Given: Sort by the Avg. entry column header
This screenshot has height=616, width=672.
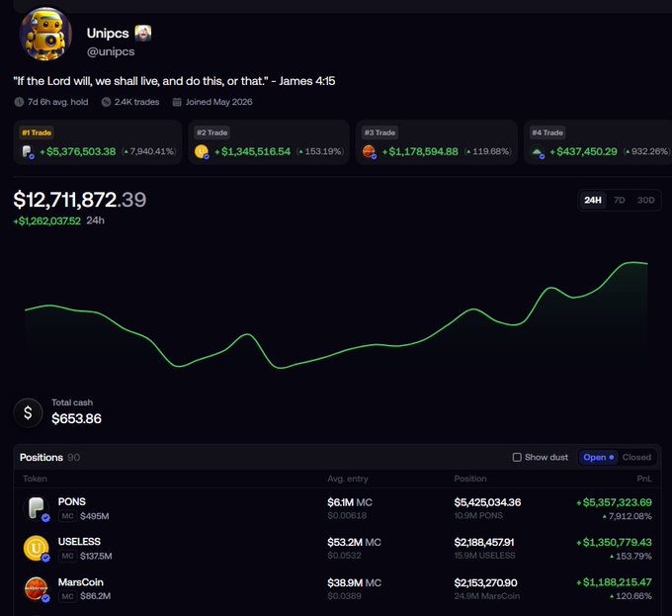Looking at the screenshot, I should point(348,479).
